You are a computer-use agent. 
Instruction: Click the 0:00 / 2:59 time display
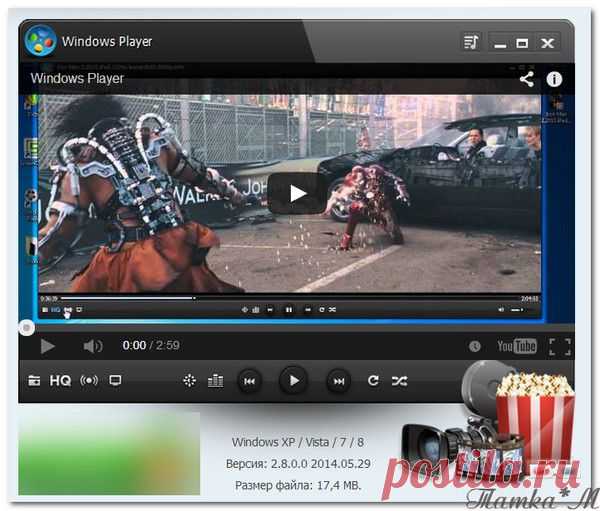(x=151, y=346)
